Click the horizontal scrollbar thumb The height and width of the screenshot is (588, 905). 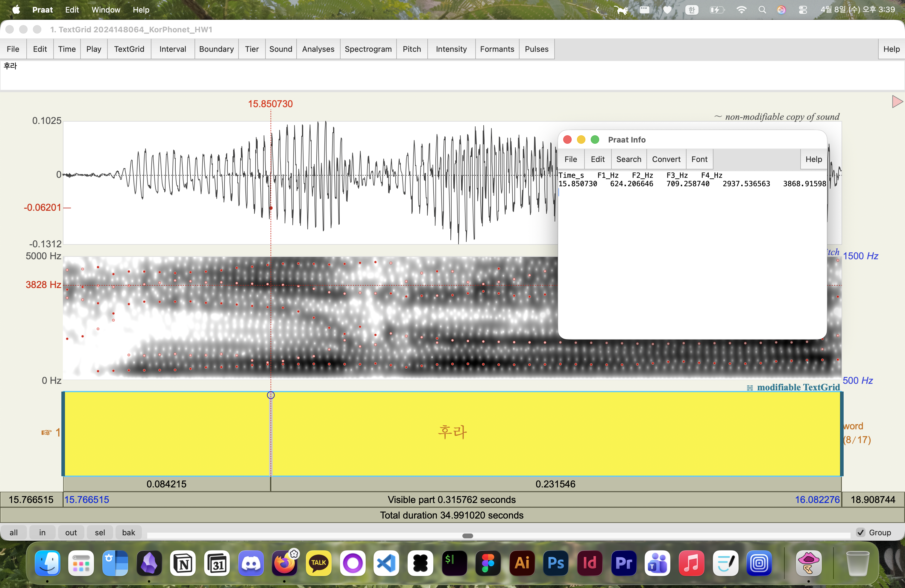(x=467, y=536)
